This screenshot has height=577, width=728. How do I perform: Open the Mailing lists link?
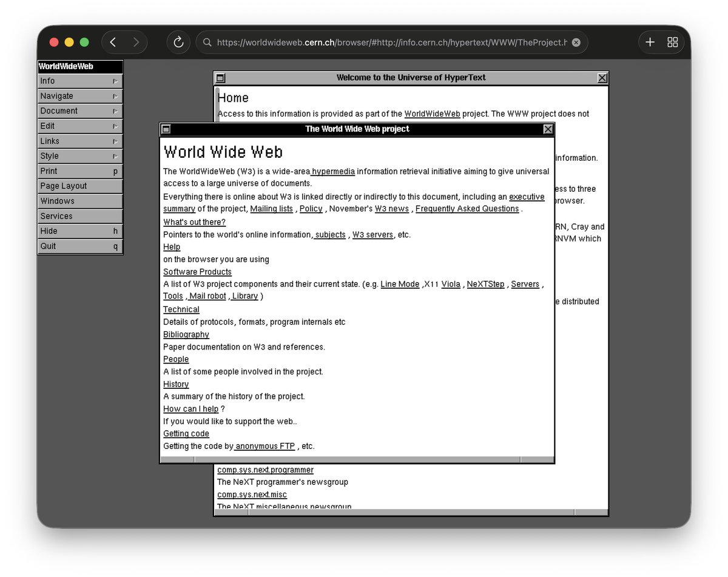point(272,209)
